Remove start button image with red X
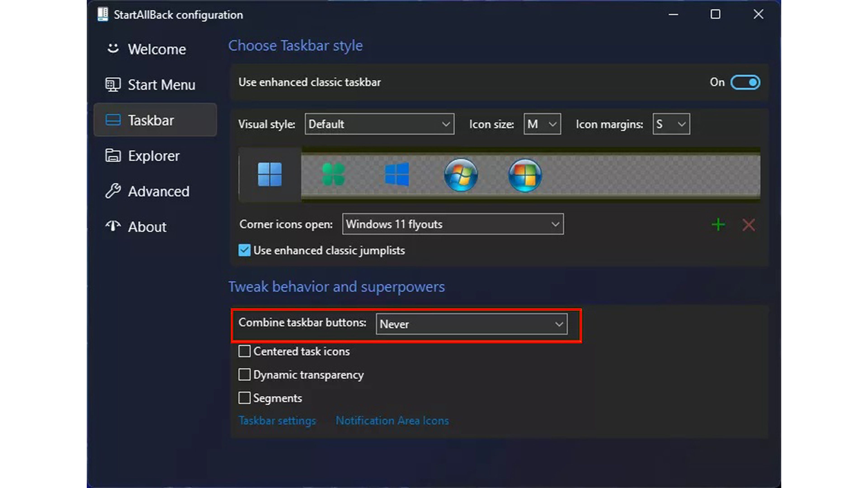This screenshot has width=868, height=488. point(749,225)
